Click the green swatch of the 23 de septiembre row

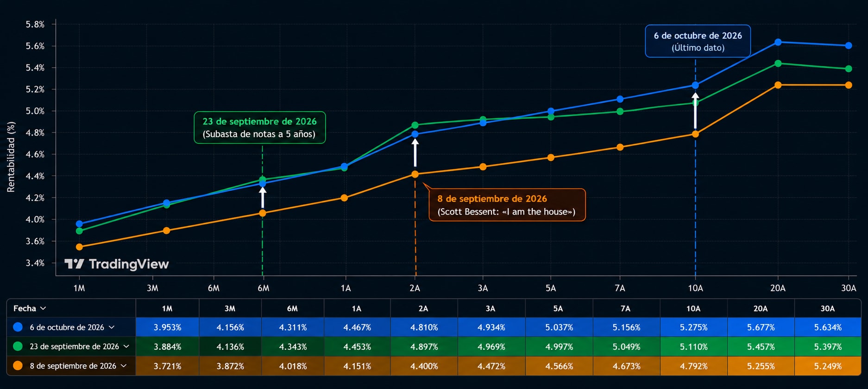(18, 346)
